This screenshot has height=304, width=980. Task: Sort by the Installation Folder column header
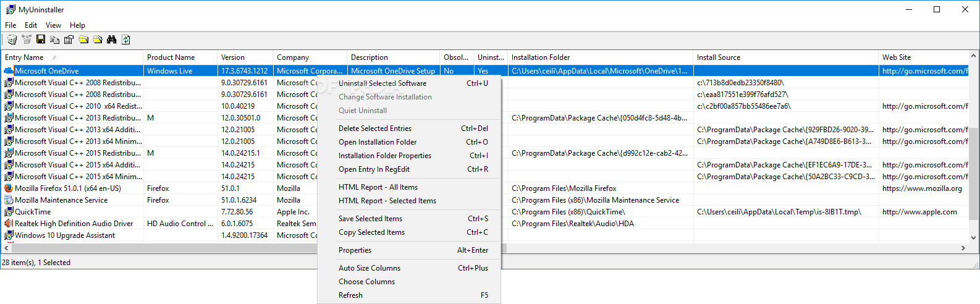[601, 57]
